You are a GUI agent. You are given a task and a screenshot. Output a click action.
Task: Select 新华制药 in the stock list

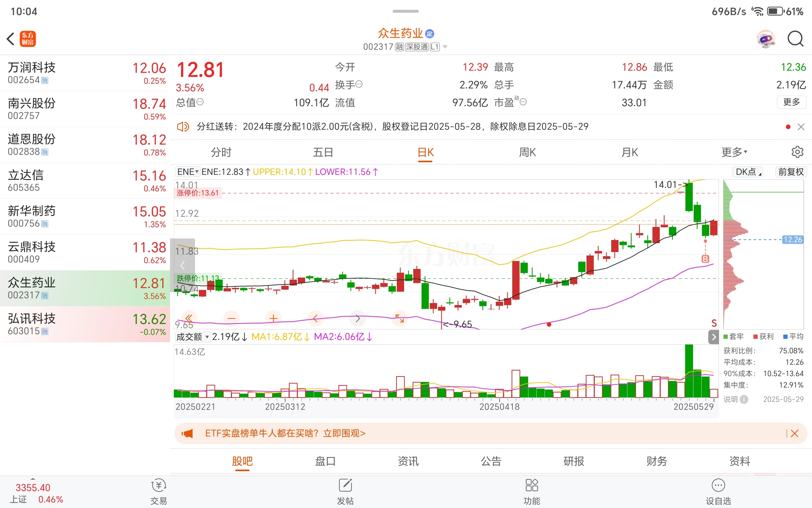(x=85, y=217)
